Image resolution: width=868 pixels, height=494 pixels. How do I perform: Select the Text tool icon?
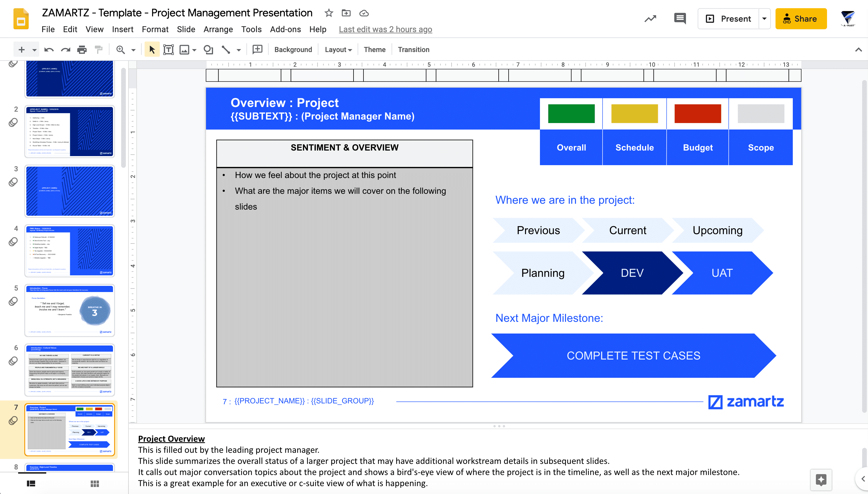pyautogui.click(x=169, y=50)
